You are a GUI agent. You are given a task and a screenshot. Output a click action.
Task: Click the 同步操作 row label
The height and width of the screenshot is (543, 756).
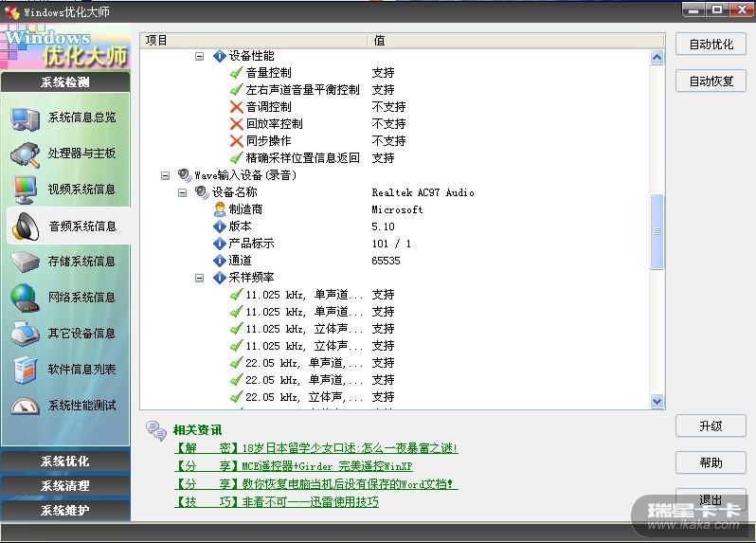coord(268,141)
